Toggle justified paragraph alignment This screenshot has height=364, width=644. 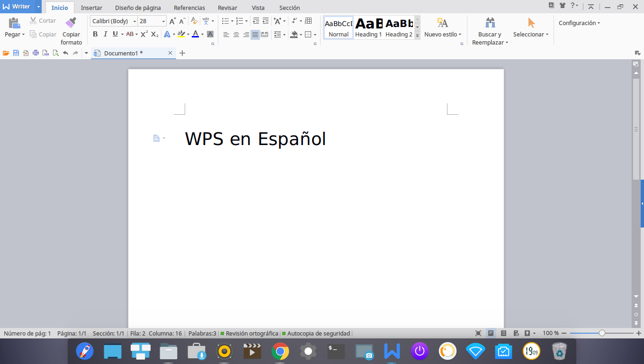pyautogui.click(x=255, y=34)
